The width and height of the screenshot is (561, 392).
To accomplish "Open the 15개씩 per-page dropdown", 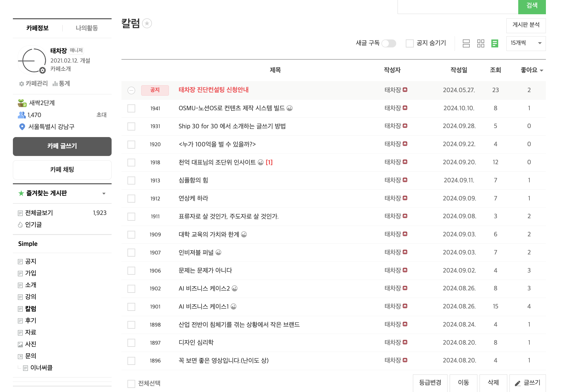I will pos(526,43).
